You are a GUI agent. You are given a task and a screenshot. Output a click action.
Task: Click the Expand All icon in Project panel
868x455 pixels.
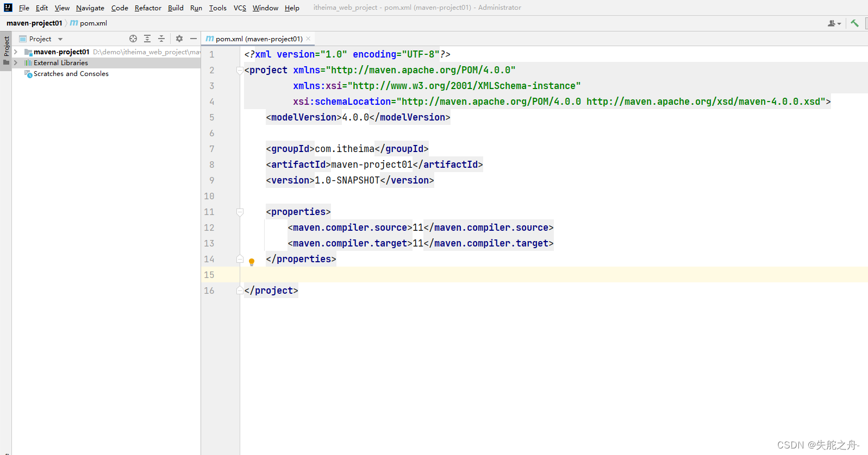click(x=147, y=39)
